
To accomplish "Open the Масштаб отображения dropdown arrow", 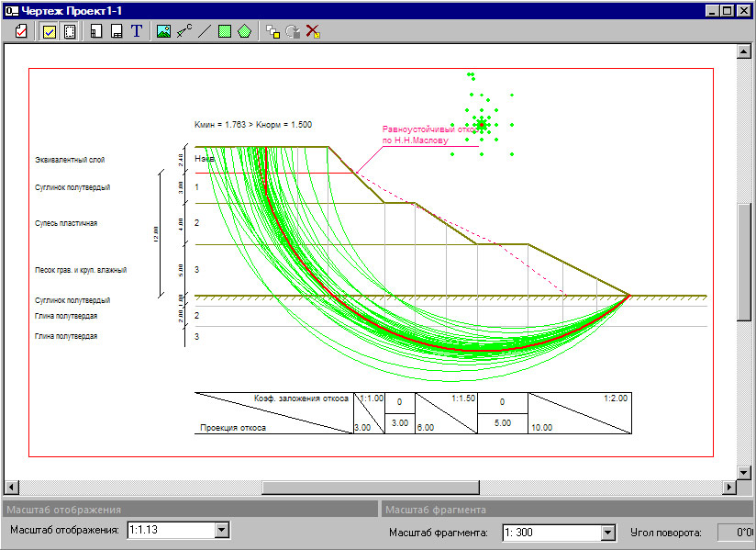I will [221, 530].
